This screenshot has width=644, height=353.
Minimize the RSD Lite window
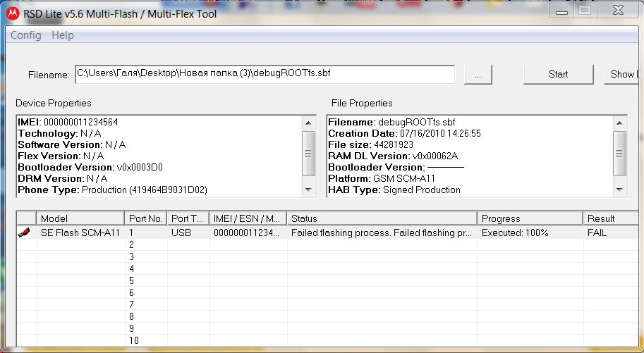click(561, 11)
